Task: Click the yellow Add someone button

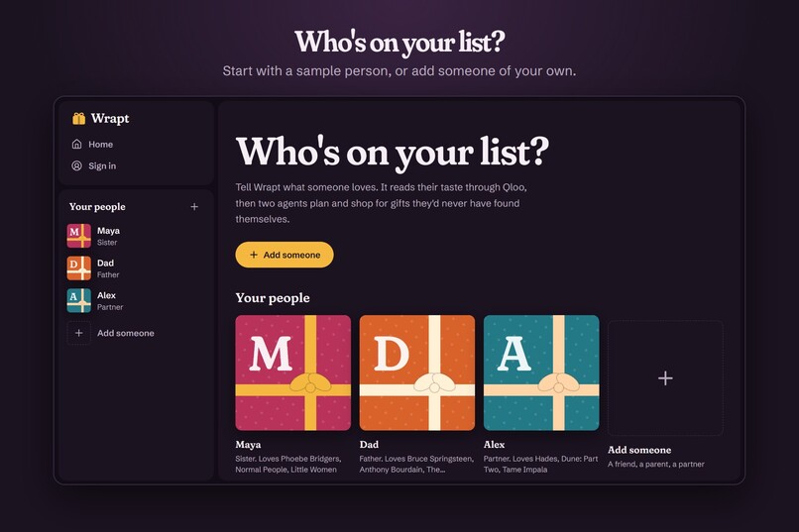Action: click(285, 255)
